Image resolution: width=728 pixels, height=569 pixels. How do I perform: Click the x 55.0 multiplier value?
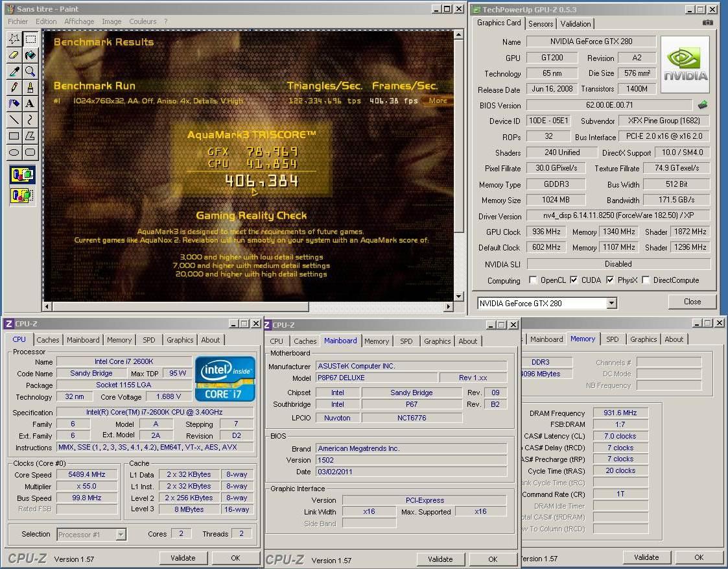tap(86, 487)
